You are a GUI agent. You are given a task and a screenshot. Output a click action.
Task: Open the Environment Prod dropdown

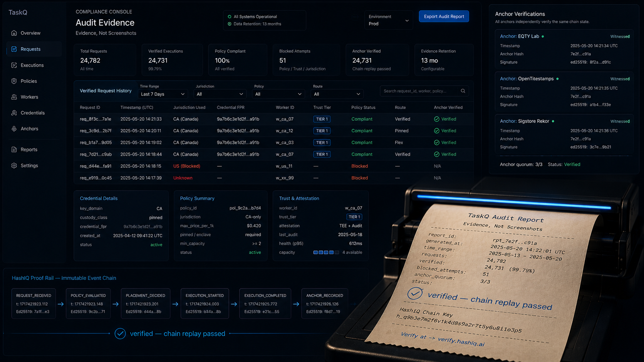coord(389,20)
